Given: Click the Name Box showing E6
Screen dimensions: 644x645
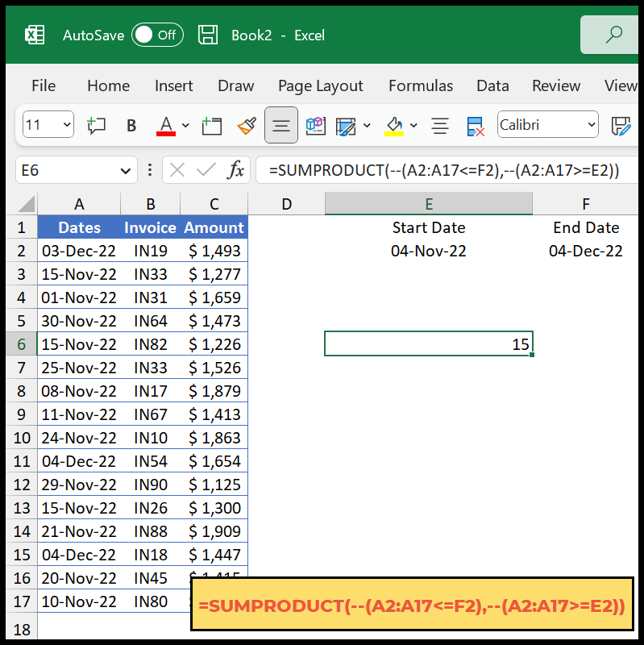Looking at the screenshot, I should pyautogui.click(x=68, y=170).
